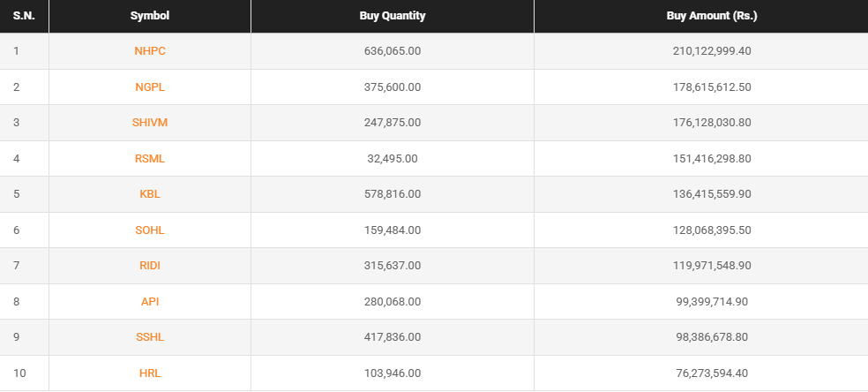Select NHPC buy quantity 636,065.00 cell
Screen dimensions: 868x392
tap(393, 51)
